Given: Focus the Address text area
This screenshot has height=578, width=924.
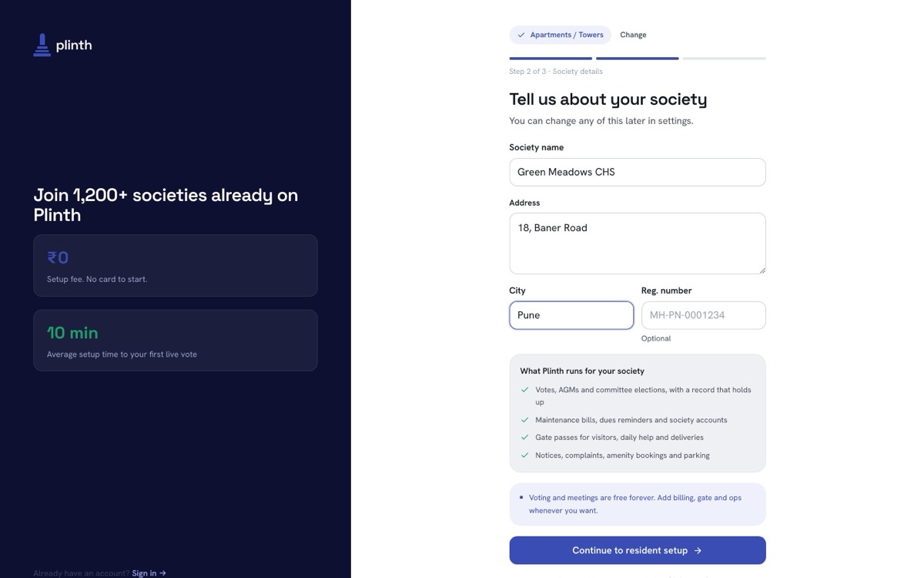Looking at the screenshot, I should pyautogui.click(x=638, y=244).
